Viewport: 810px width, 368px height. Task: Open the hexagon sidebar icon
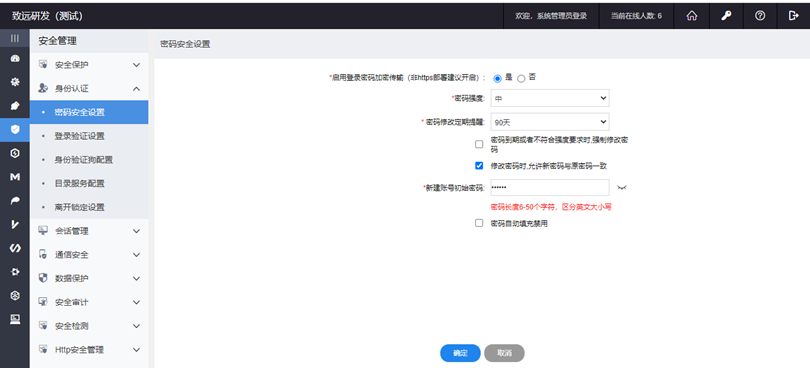15,153
